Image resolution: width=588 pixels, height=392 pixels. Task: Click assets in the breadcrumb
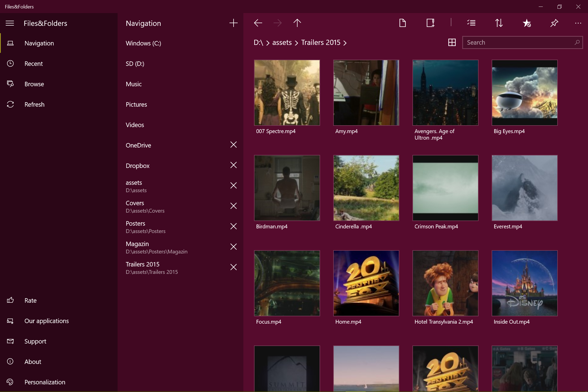click(x=282, y=42)
